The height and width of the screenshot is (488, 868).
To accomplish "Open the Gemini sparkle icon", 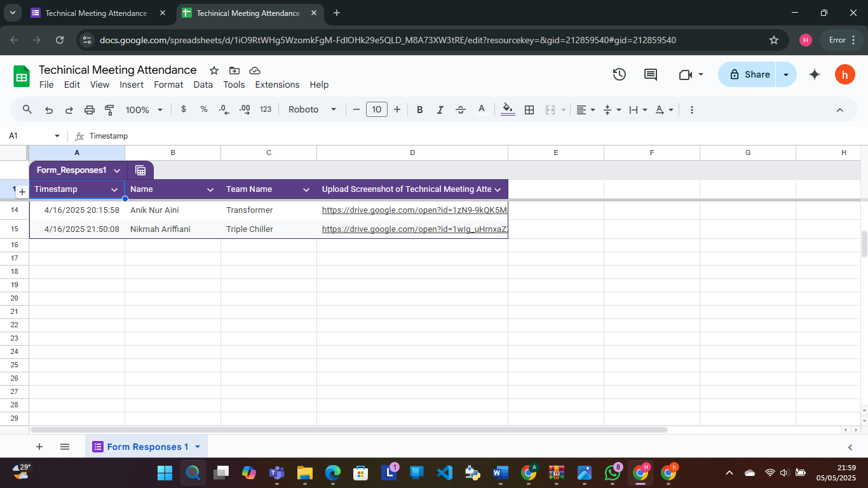I will click(814, 74).
